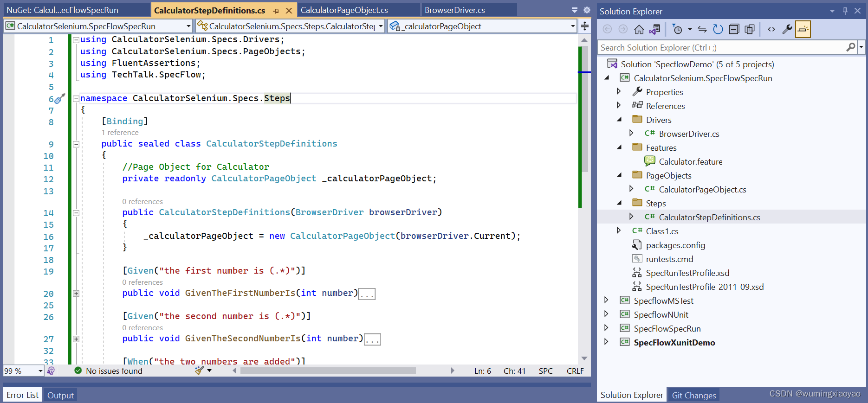Open the editor tab overflow dropdown arrow

[x=575, y=10]
